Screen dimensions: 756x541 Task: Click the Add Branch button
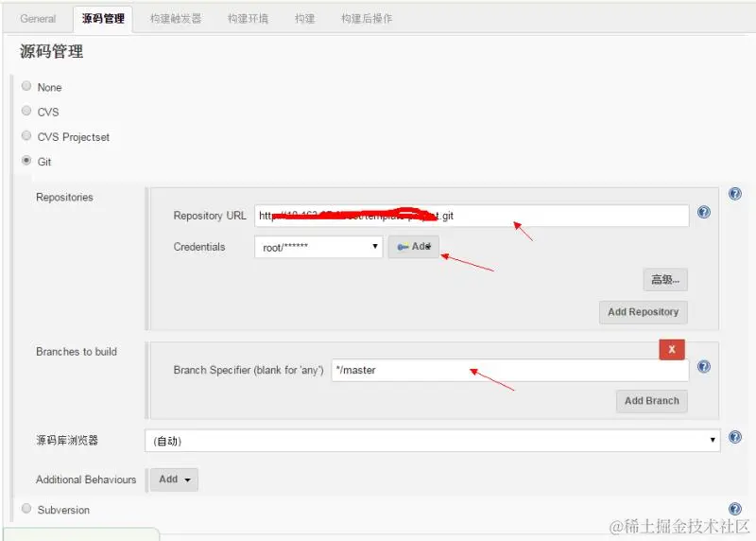pos(652,401)
